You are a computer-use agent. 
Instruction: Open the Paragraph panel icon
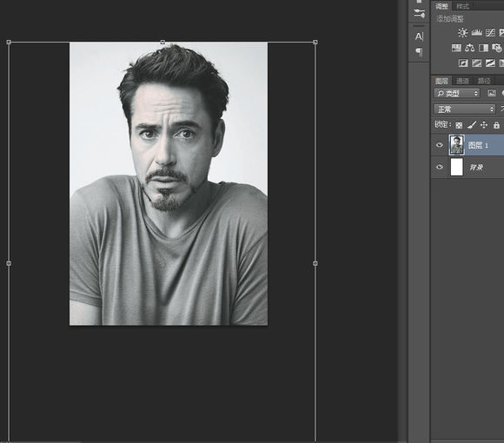coord(419,52)
